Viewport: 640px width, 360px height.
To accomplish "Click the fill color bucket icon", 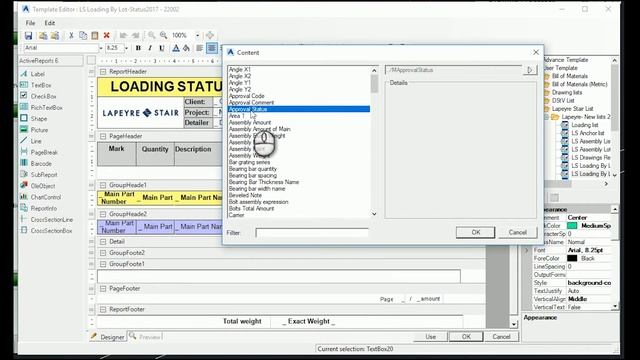I will [x=186, y=48].
